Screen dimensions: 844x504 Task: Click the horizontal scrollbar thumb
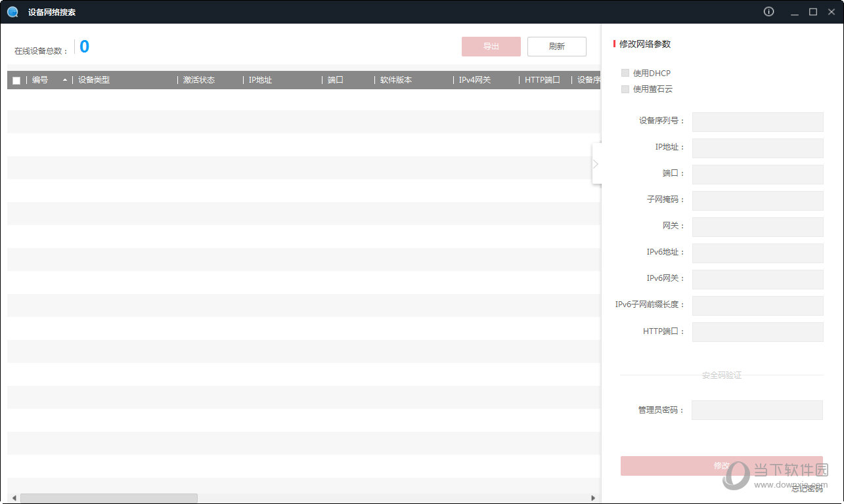(x=108, y=498)
